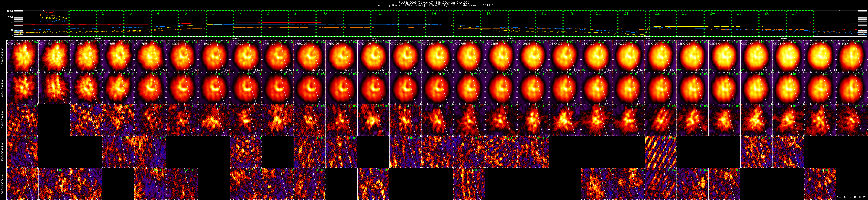The height and width of the screenshot is (200, 868).
Task: Open the 3-6 keV image starting 07:48:56
Action: point(182,57)
